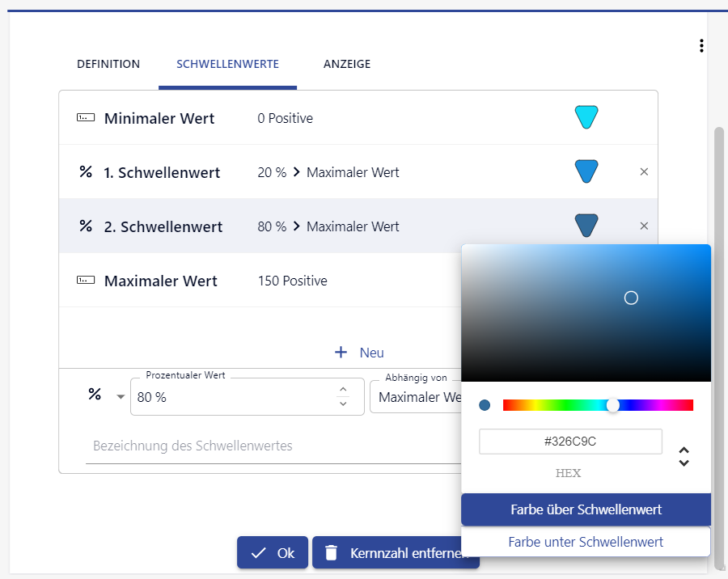The width and height of the screenshot is (728, 579).
Task: Increase the Prozentualer Wert with up arrow
Action: 343,390
